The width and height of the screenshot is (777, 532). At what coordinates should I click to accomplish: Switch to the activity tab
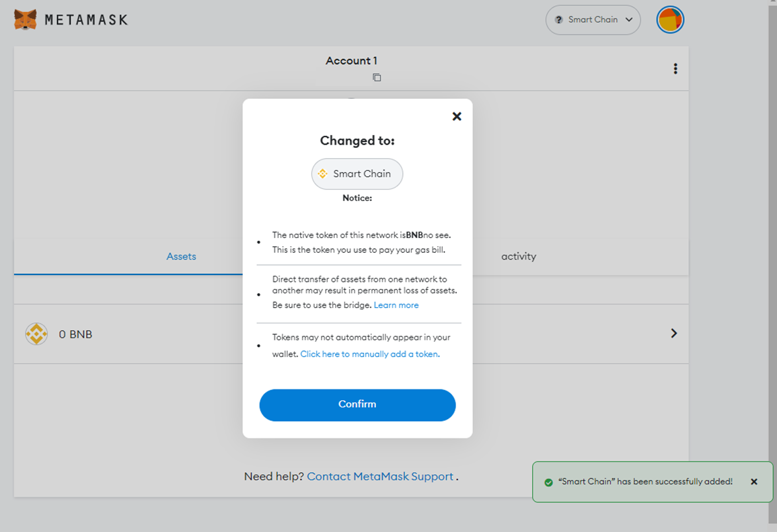[x=518, y=256]
